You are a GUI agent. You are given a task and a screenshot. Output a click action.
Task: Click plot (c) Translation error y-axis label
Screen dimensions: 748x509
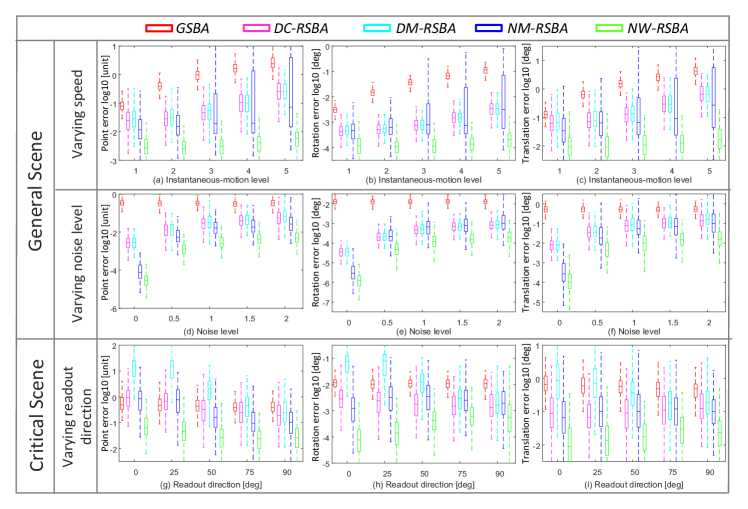click(525, 104)
